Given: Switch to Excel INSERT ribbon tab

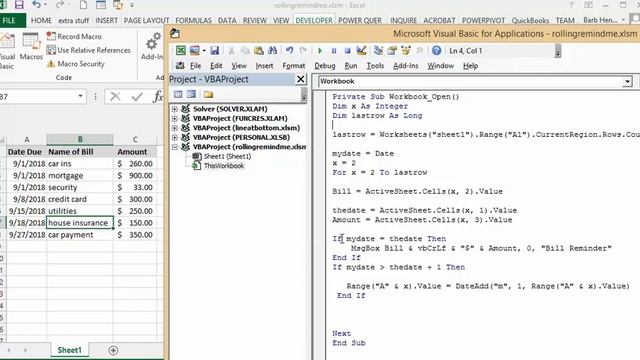Looking at the screenshot, I should click(107, 20).
